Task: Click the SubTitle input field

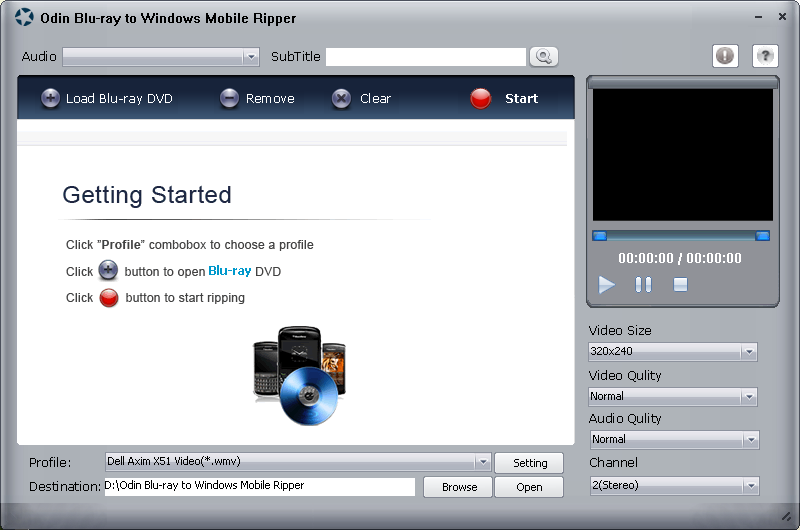Action: (x=426, y=57)
